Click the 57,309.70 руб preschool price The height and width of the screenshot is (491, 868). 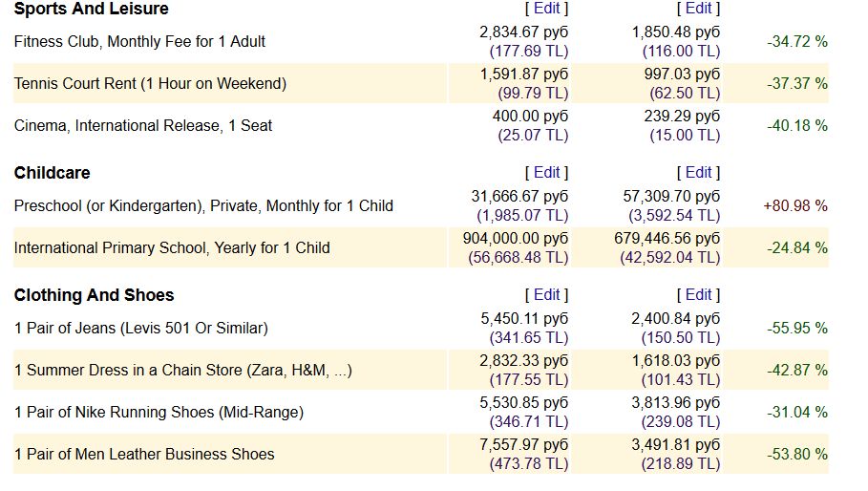click(x=671, y=196)
